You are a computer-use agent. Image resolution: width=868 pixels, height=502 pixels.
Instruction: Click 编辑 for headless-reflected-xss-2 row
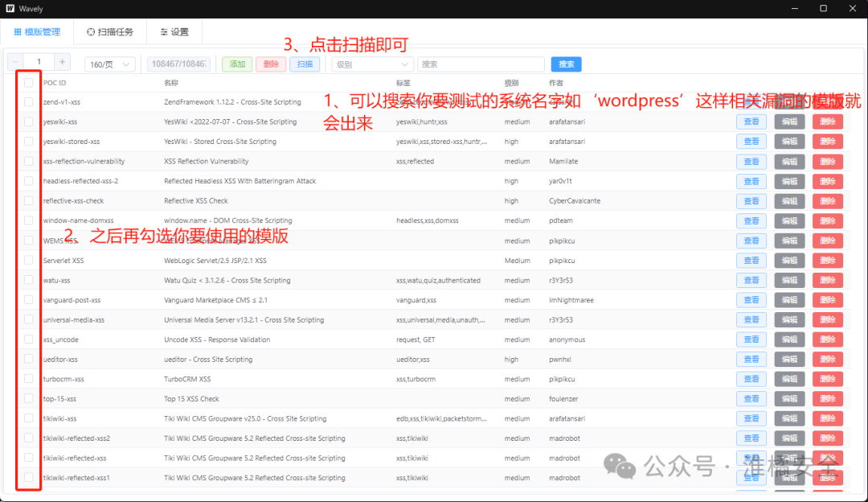(x=789, y=181)
